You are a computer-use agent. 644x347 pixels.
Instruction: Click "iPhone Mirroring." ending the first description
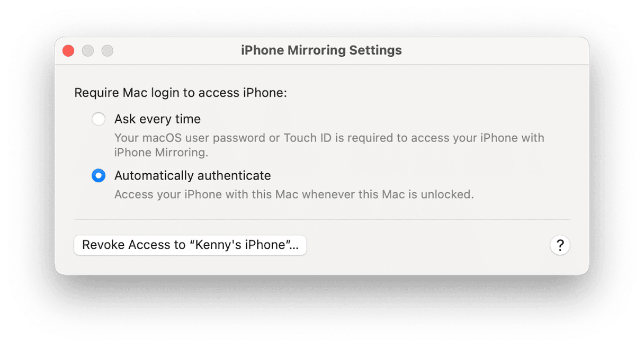coord(162,153)
